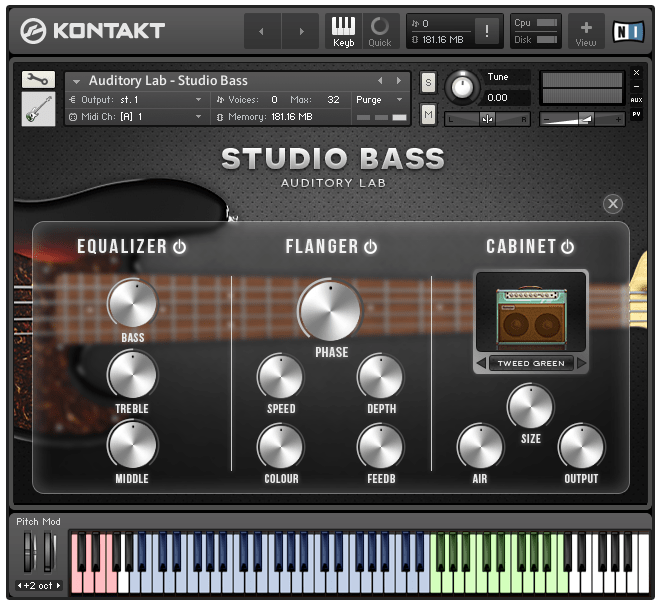660x605 pixels.
Task: Open the Output st. 1 dropdown
Action: pos(135,100)
